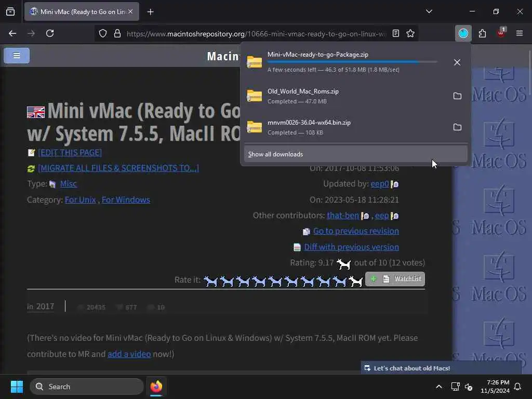Open the Old_World_Mac_Roms.zip download entry
This screenshot has width=532, height=399.
coord(345,96)
